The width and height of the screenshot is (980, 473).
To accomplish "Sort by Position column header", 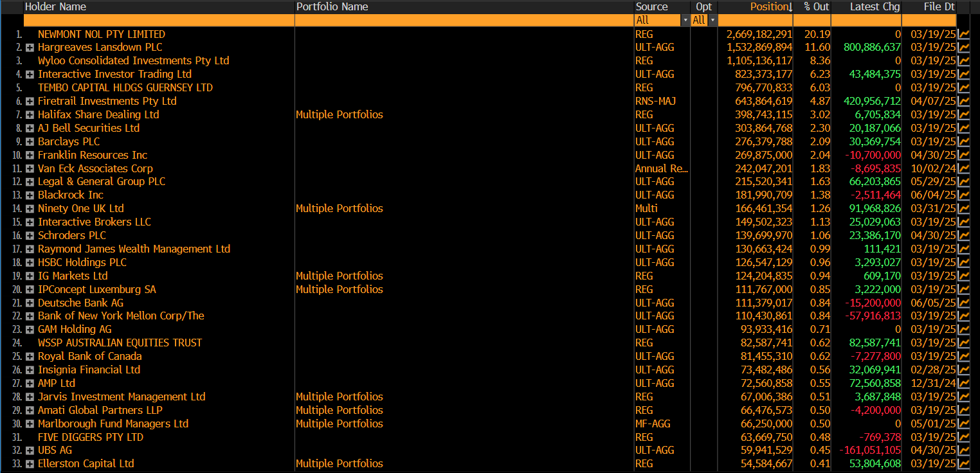I will 771,7.
